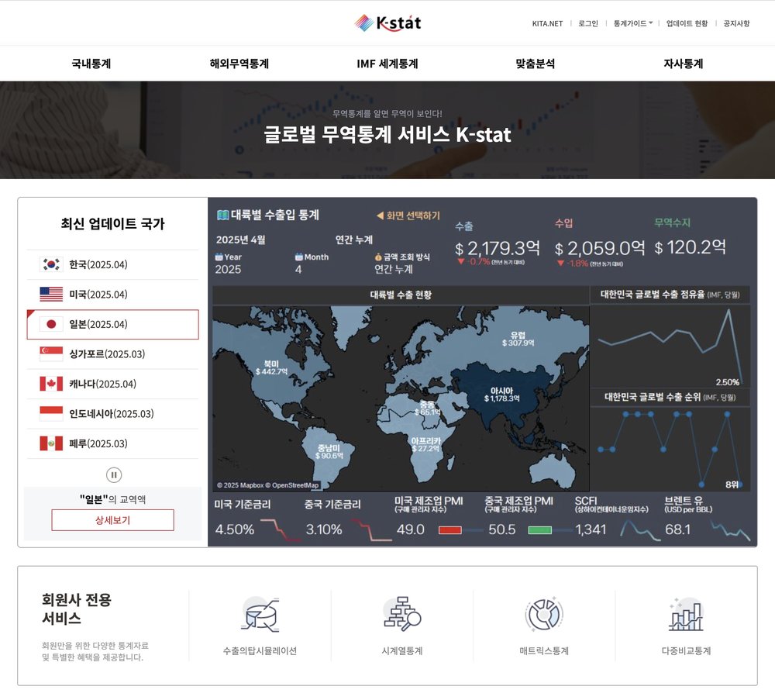Click the 아시아 region on the map
The width and height of the screenshot is (775, 700).
(501, 395)
